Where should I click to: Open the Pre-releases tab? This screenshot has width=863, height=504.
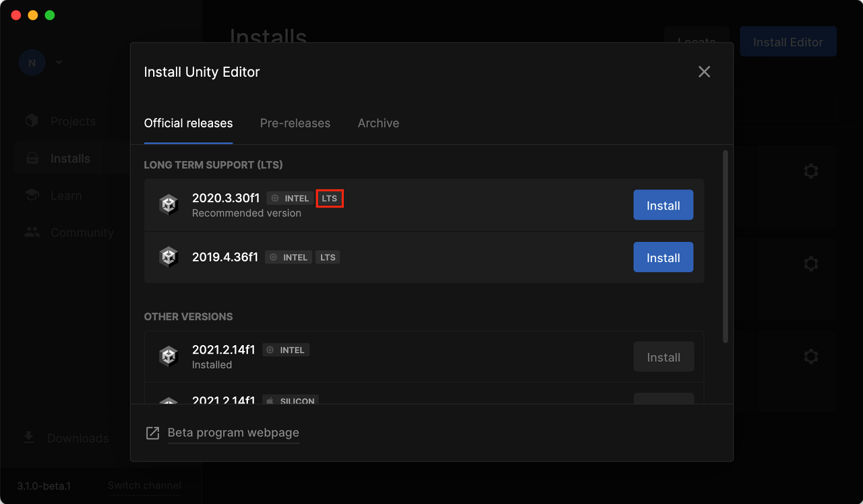[295, 123]
